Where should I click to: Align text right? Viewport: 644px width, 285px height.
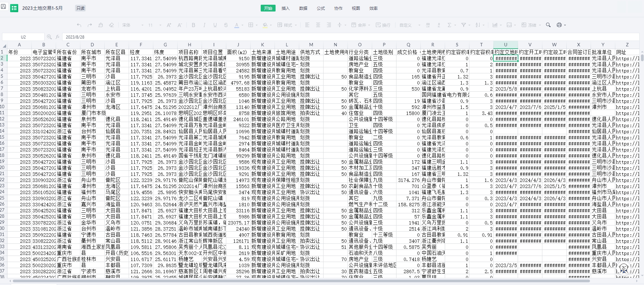[329, 25]
